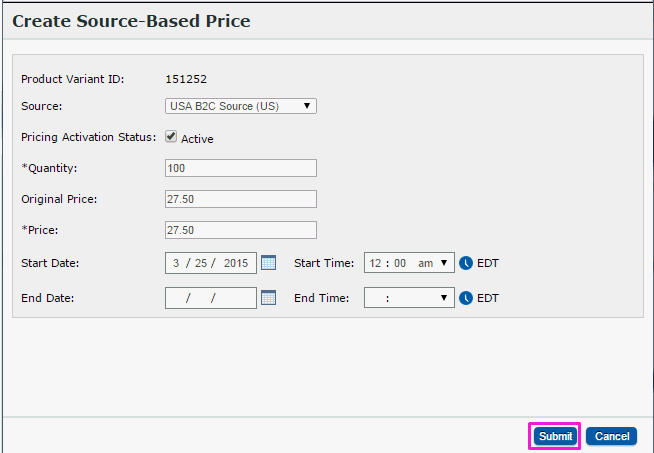Viewport: 654px width, 453px height.
Task: Click the EDT label beside End Time
Action: [488, 298]
